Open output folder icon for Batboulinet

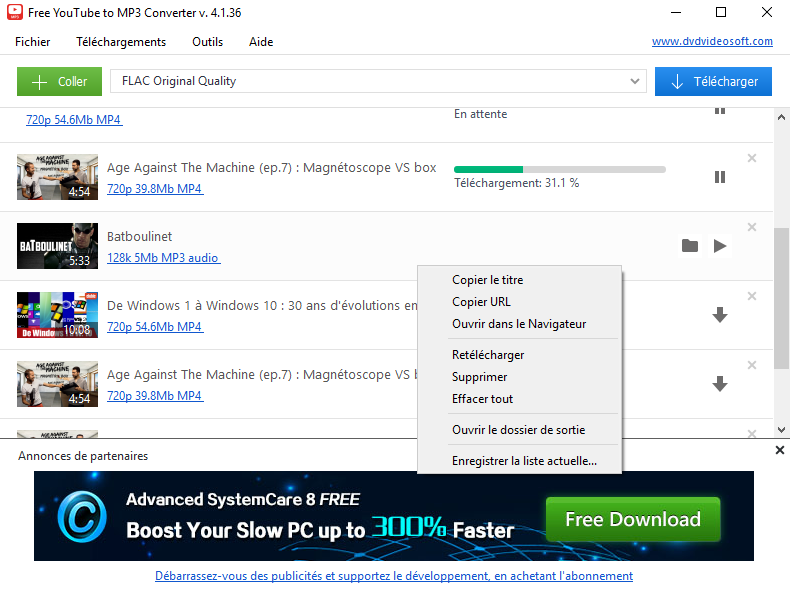pyautogui.click(x=689, y=246)
